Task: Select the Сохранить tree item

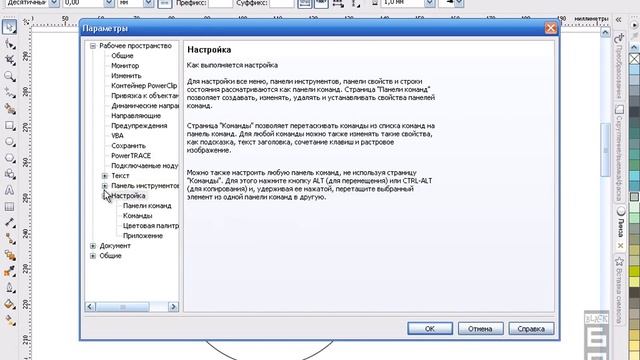Action: (x=128, y=146)
